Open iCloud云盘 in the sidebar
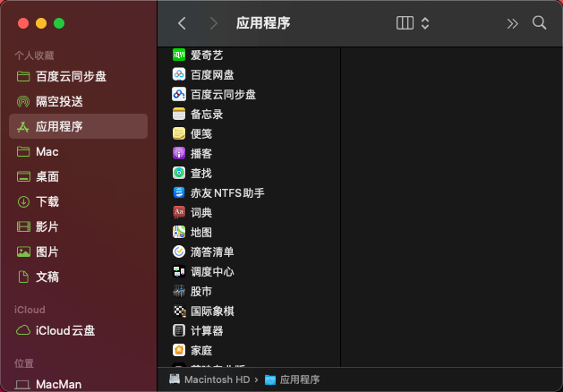This screenshot has height=392, width=563. 78,330
